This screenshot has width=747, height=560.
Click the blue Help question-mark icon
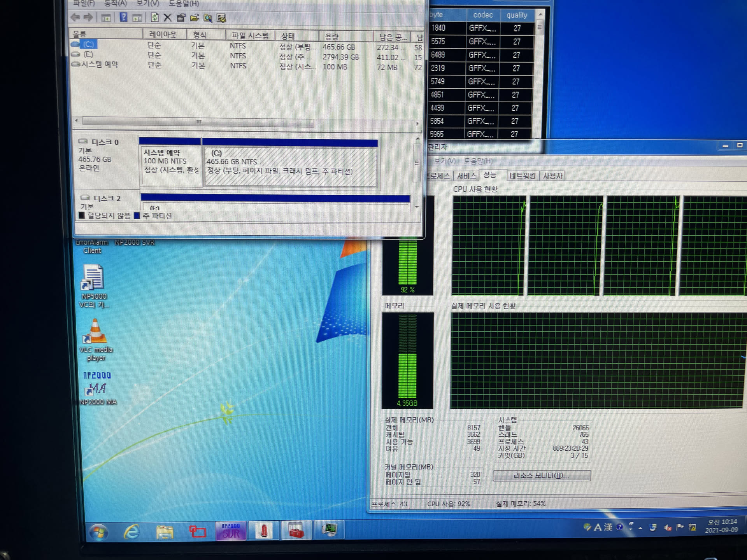click(123, 17)
